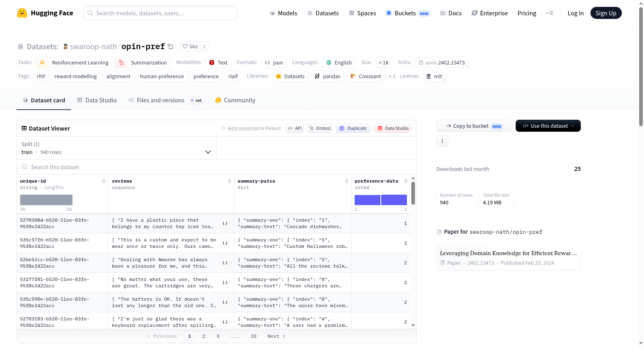
Task: Open the API button in Dataset Viewer
Action: 295,128
